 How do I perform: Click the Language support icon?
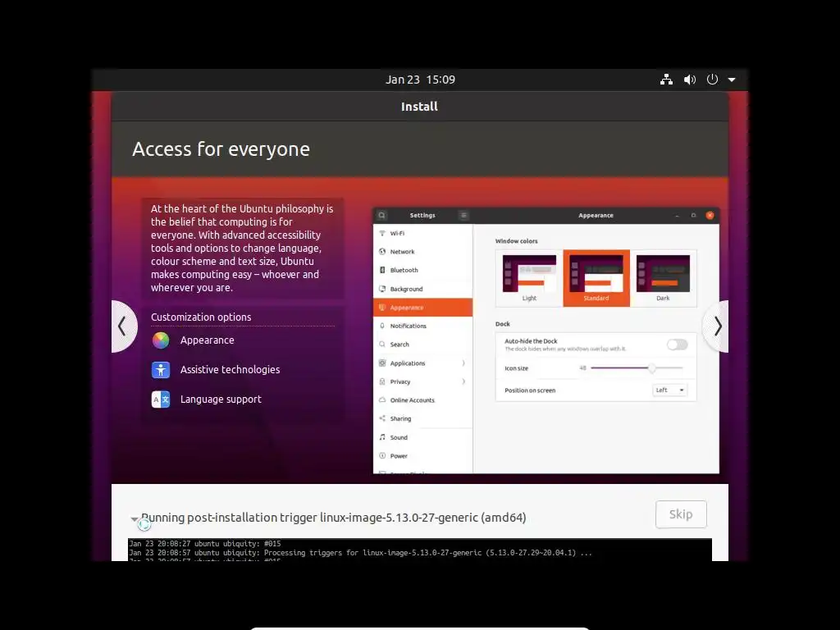(x=161, y=399)
